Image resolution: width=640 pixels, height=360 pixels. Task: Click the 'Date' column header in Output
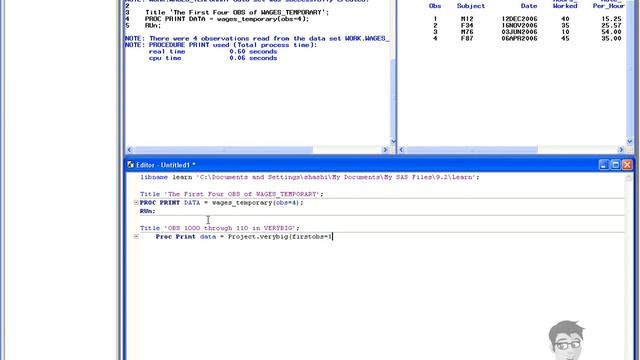[529, 6]
